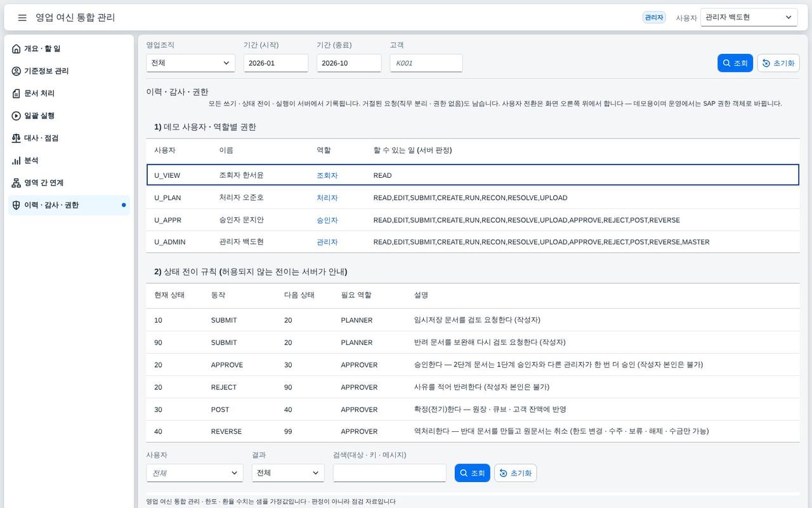Navigate to 일괄 실행
The height and width of the screenshot is (508, 812).
point(69,116)
